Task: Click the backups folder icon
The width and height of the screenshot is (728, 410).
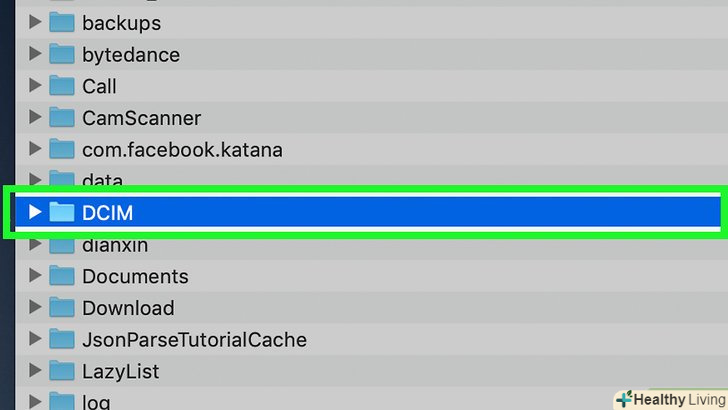Action: click(x=62, y=22)
